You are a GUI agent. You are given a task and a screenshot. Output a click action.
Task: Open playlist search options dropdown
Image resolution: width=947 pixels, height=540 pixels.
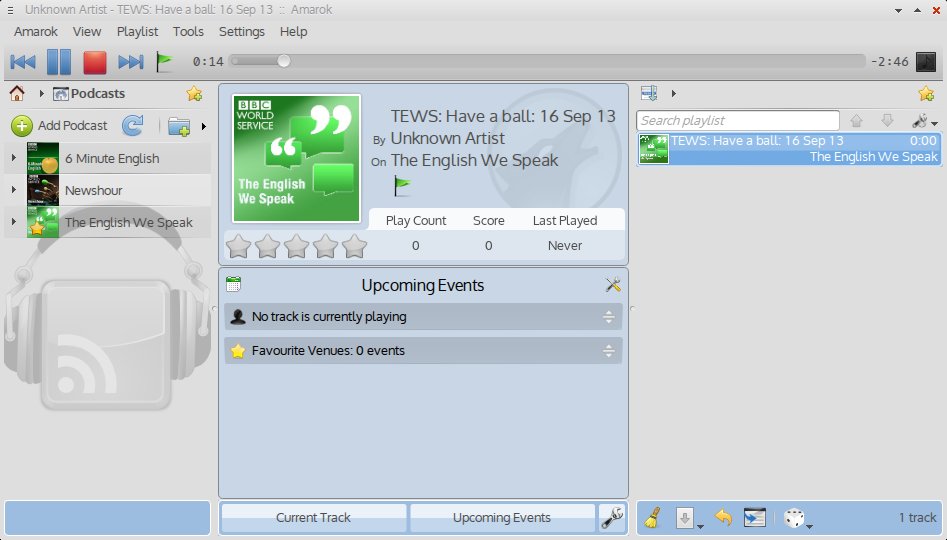[x=924, y=121]
